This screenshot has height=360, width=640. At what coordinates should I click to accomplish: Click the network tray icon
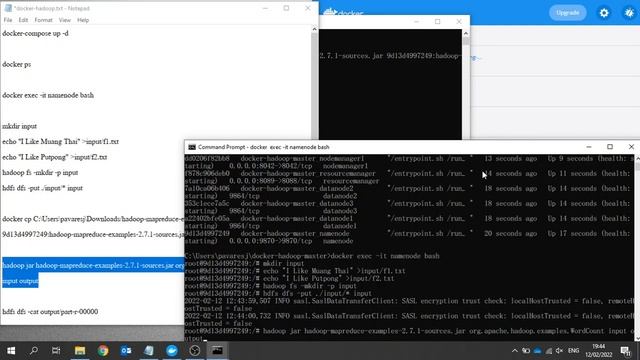point(549,351)
